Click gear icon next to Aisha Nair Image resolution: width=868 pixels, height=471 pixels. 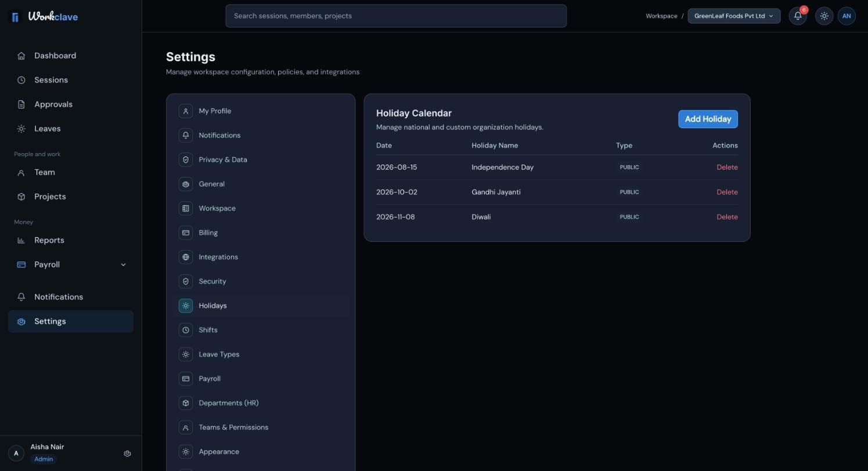pos(127,454)
